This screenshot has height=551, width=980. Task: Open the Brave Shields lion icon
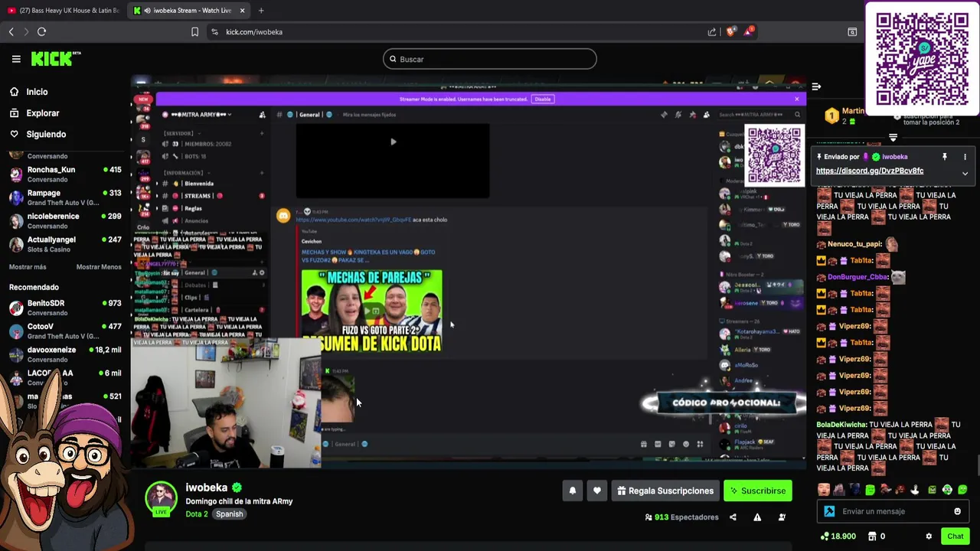(731, 31)
